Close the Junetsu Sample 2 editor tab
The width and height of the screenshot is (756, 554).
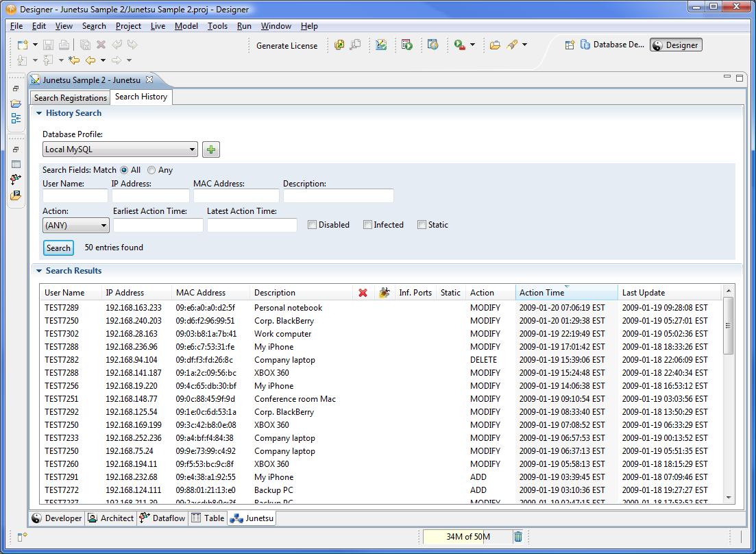(x=149, y=80)
